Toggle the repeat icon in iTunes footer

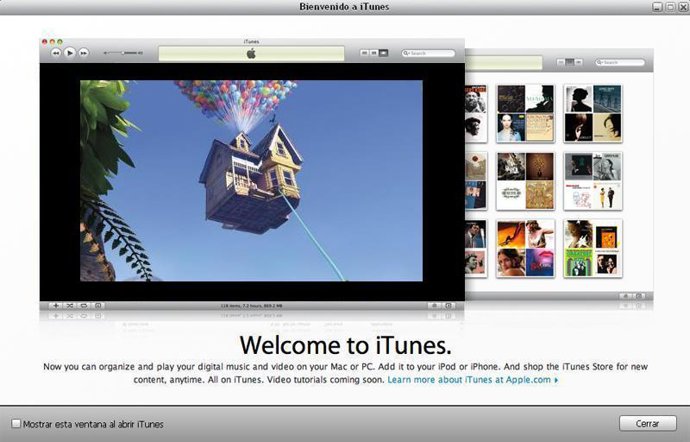(x=84, y=305)
